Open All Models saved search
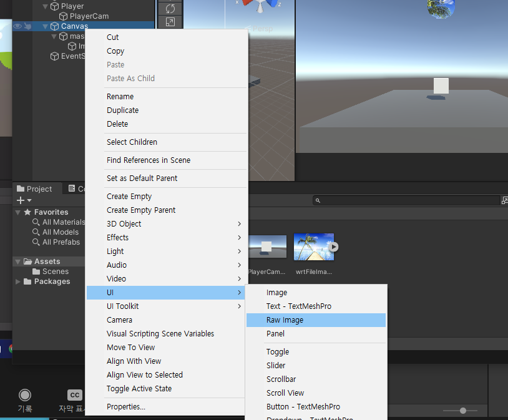508x420 pixels. 56,232
